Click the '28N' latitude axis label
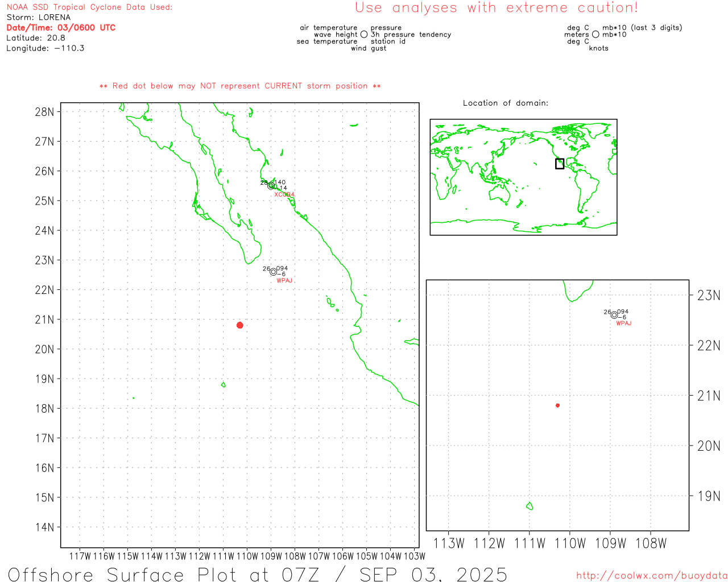 44,112
